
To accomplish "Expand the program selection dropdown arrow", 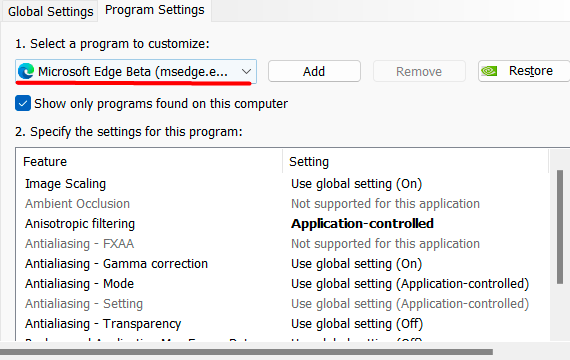I will [246, 71].
